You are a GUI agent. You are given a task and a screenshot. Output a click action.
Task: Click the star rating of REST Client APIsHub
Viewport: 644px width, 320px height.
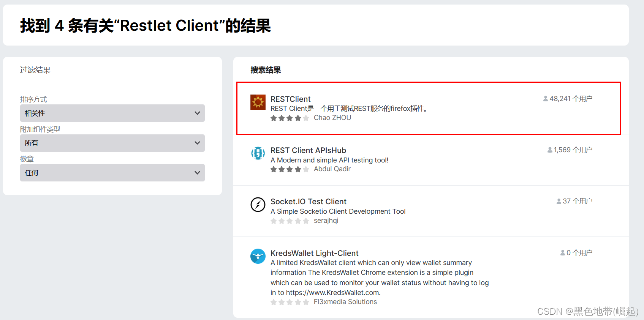290,169
